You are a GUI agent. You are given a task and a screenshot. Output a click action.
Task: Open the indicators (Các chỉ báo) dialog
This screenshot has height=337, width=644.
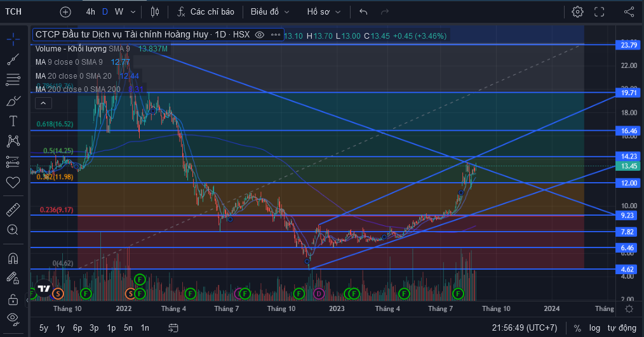tap(206, 12)
